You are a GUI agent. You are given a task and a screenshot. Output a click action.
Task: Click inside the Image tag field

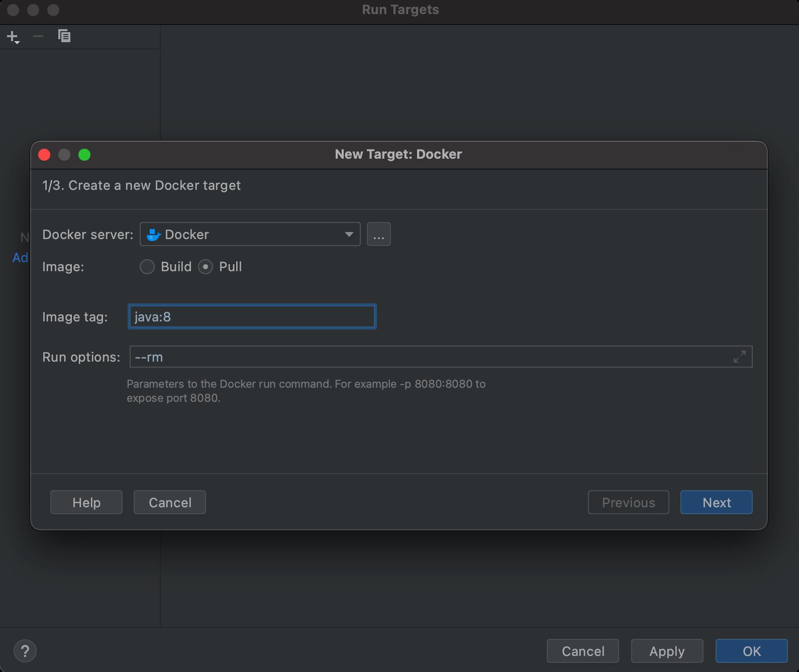click(x=252, y=317)
